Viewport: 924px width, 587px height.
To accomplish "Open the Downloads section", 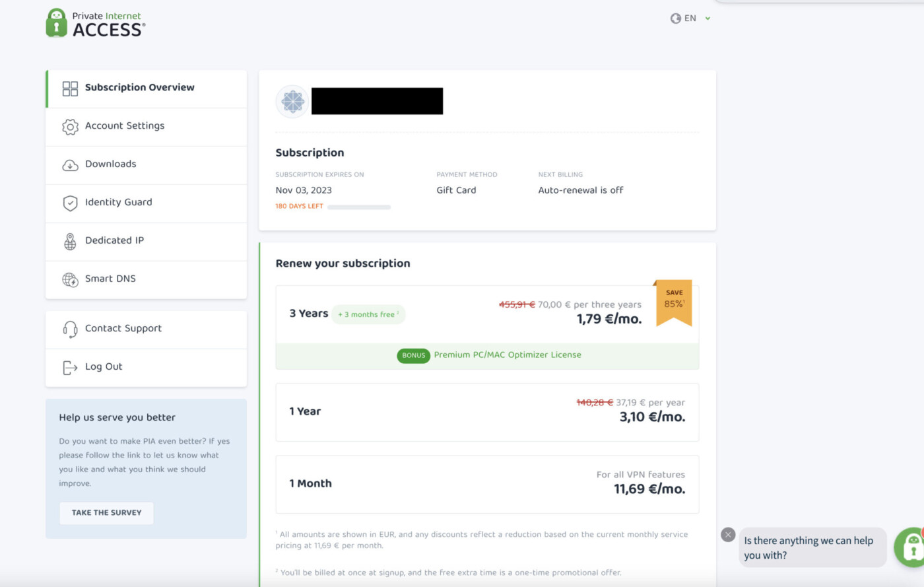I will [x=146, y=165].
